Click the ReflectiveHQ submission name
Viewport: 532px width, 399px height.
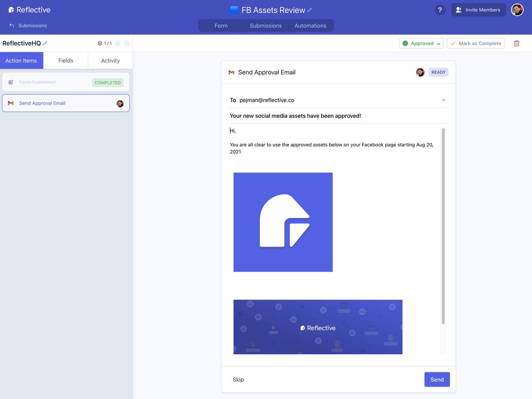pyautogui.click(x=22, y=43)
